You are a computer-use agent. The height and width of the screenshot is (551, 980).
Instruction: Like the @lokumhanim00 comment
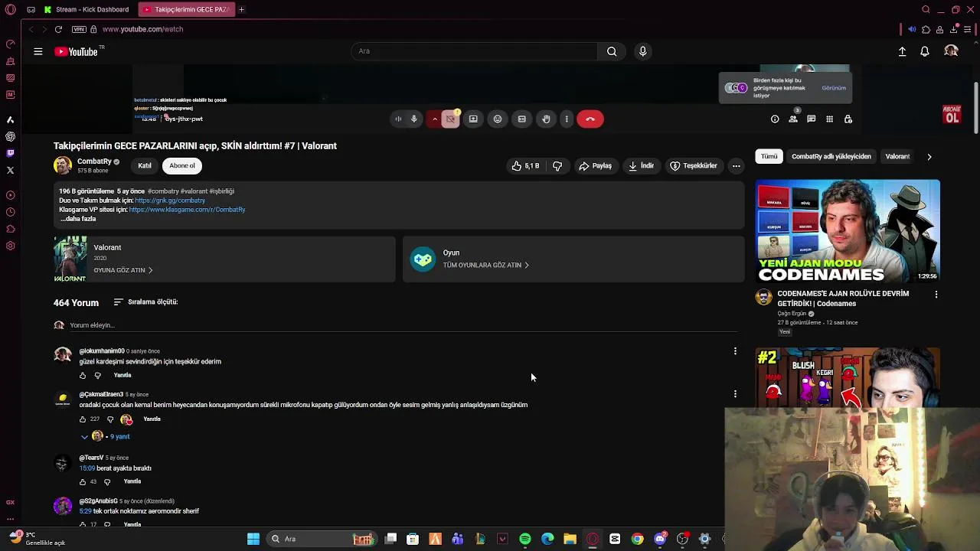point(83,376)
